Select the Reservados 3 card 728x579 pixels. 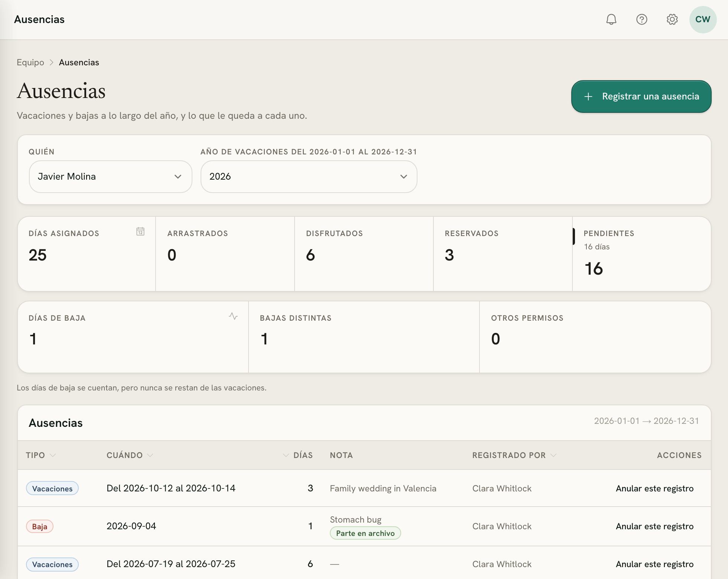[x=503, y=254]
